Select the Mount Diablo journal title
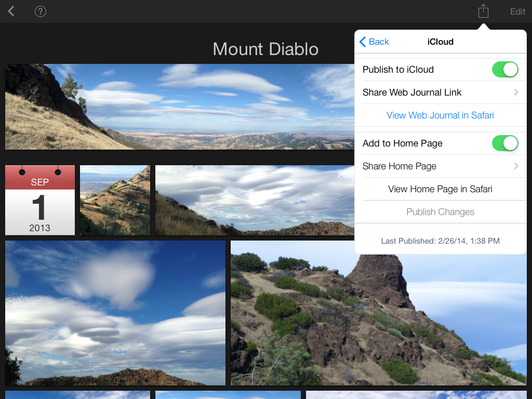Viewport: 532px width, 399px height. (x=265, y=49)
